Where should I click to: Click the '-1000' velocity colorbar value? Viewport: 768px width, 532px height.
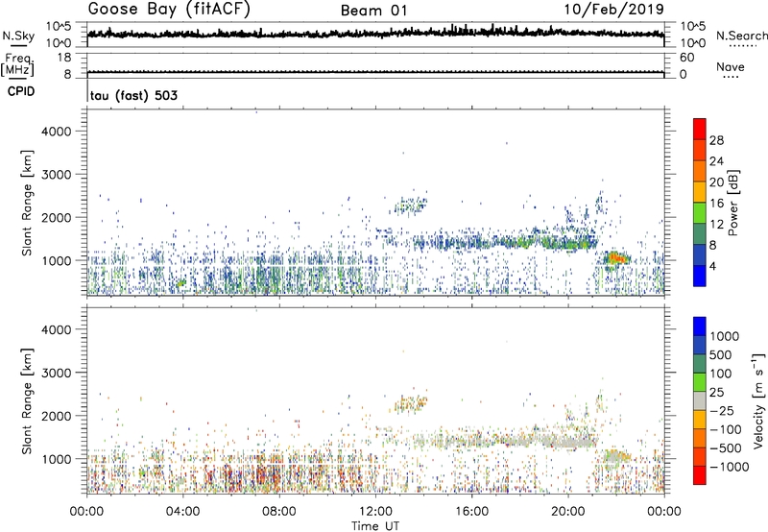(730, 467)
